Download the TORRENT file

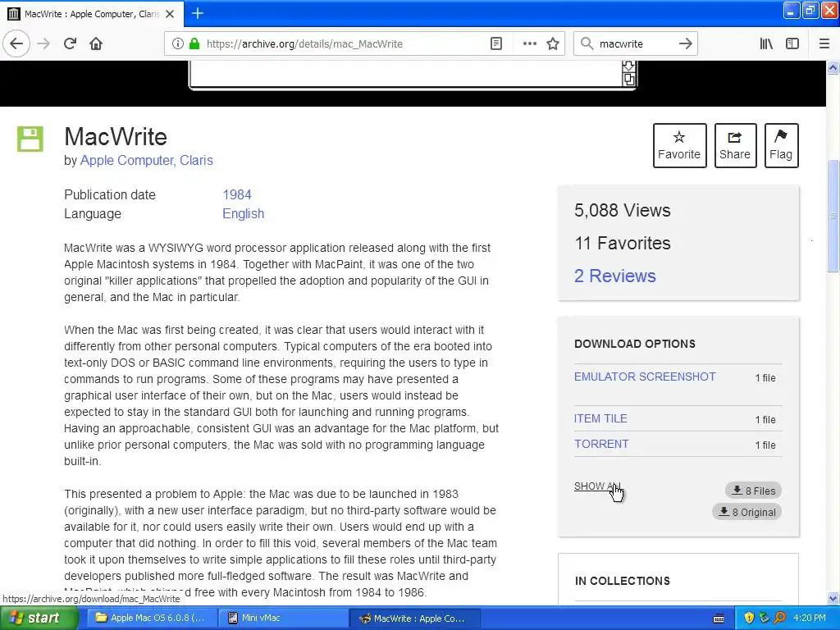(x=601, y=444)
